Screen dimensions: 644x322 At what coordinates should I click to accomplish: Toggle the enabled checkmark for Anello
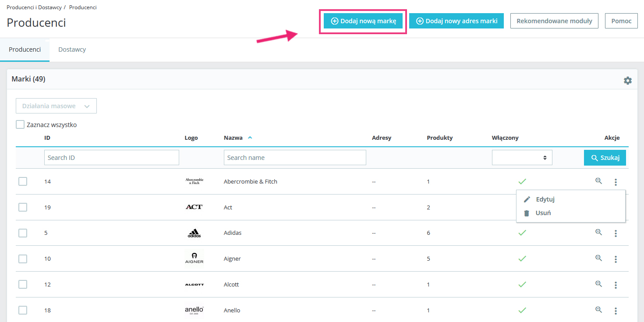tap(522, 310)
